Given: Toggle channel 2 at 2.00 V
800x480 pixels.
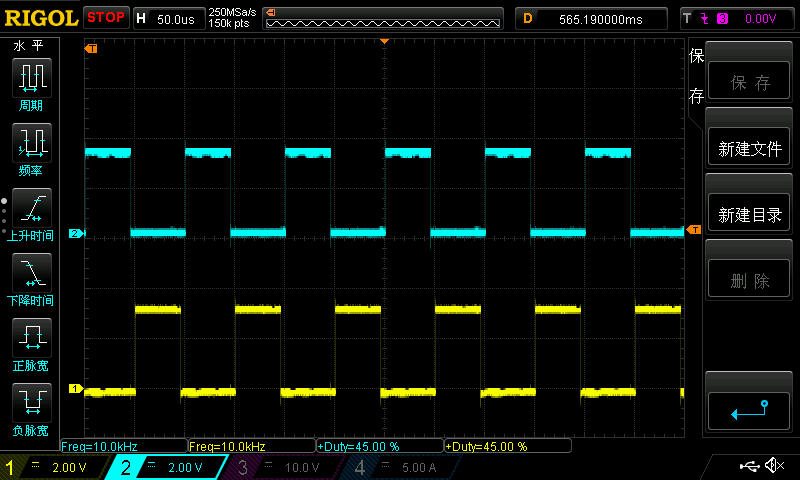Looking at the screenshot, I should click(169, 467).
